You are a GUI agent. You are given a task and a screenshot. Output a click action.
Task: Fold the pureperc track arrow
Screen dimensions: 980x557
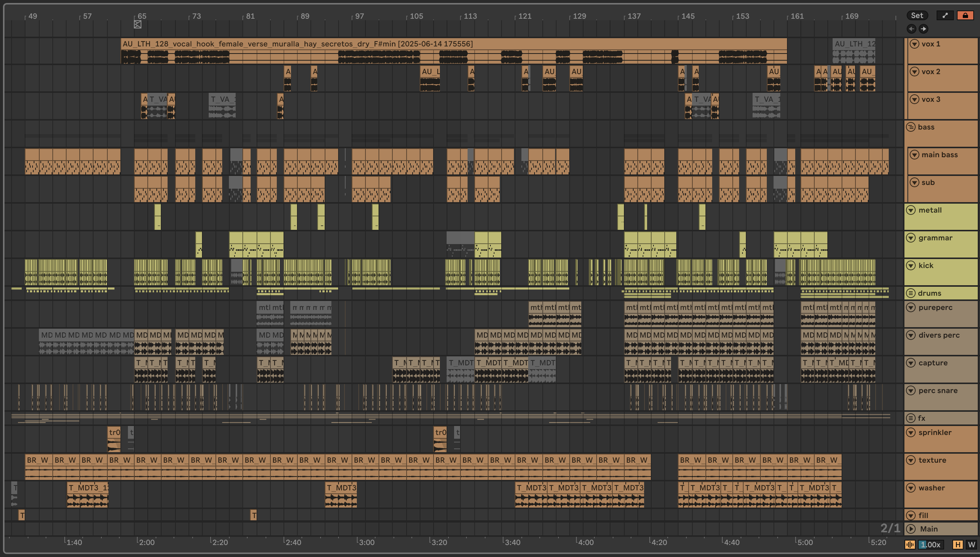tap(911, 308)
